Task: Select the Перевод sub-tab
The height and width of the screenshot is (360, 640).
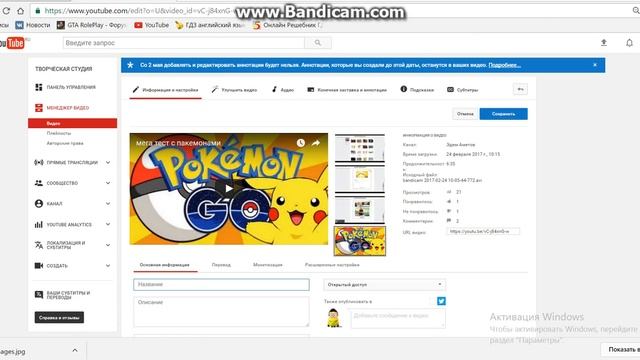Action: tap(221, 265)
